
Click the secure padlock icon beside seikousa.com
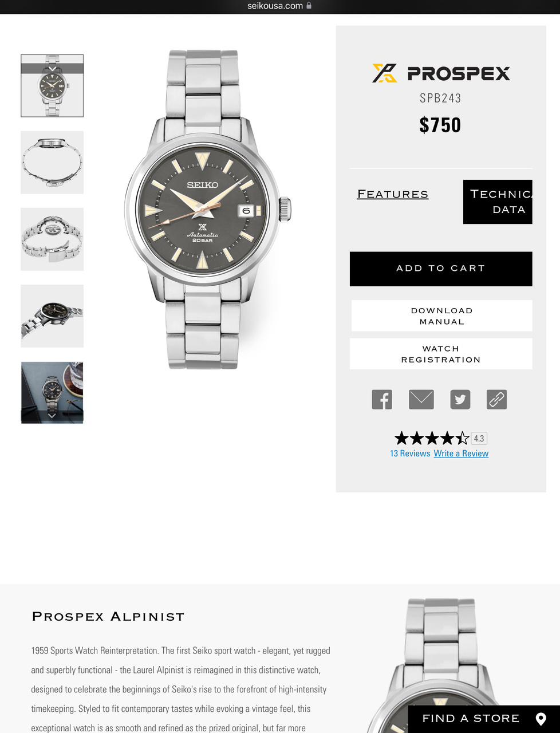309,6
